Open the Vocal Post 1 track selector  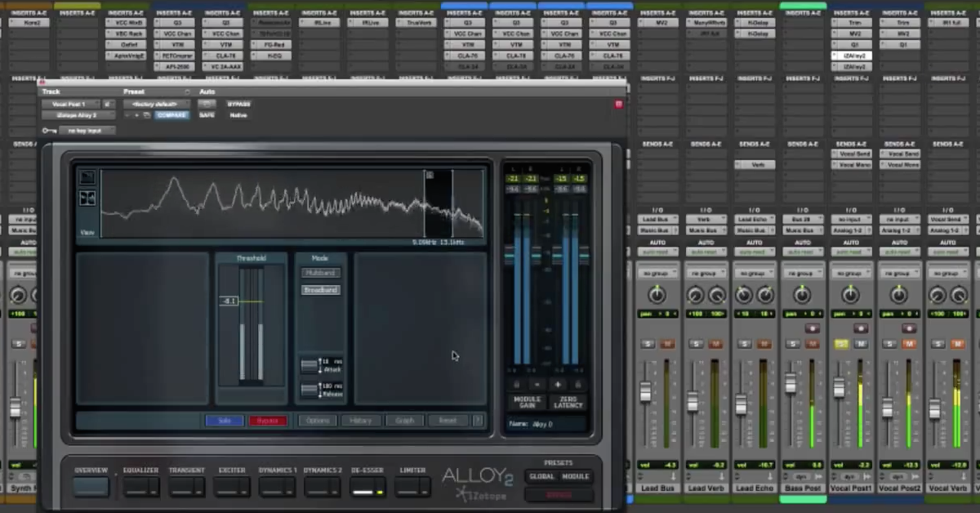pyautogui.click(x=69, y=104)
